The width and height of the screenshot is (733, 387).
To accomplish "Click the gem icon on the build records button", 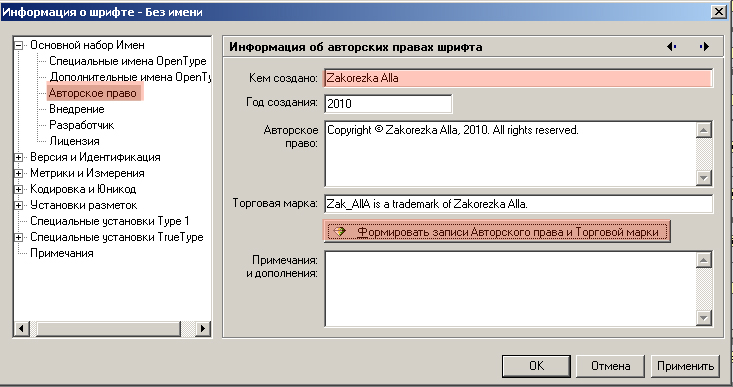I will click(339, 232).
